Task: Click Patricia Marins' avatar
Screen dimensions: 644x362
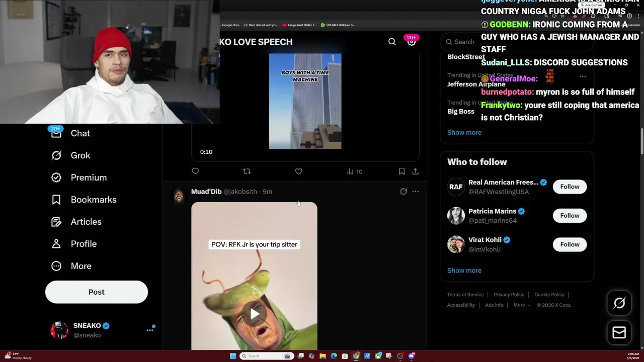Action: click(x=456, y=216)
